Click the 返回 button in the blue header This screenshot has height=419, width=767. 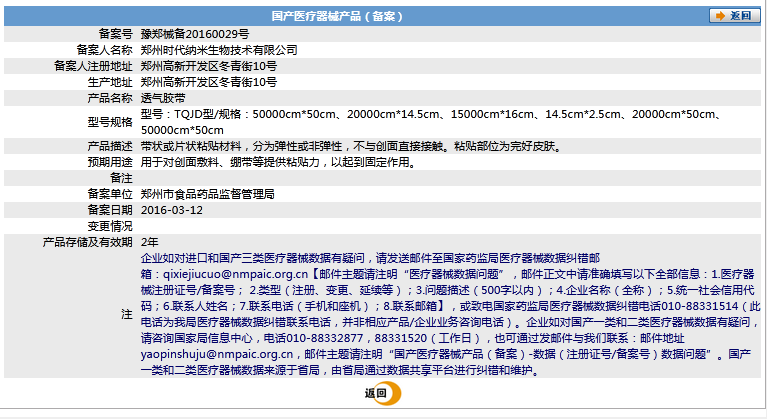pyautogui.click(x=735, y=16)
